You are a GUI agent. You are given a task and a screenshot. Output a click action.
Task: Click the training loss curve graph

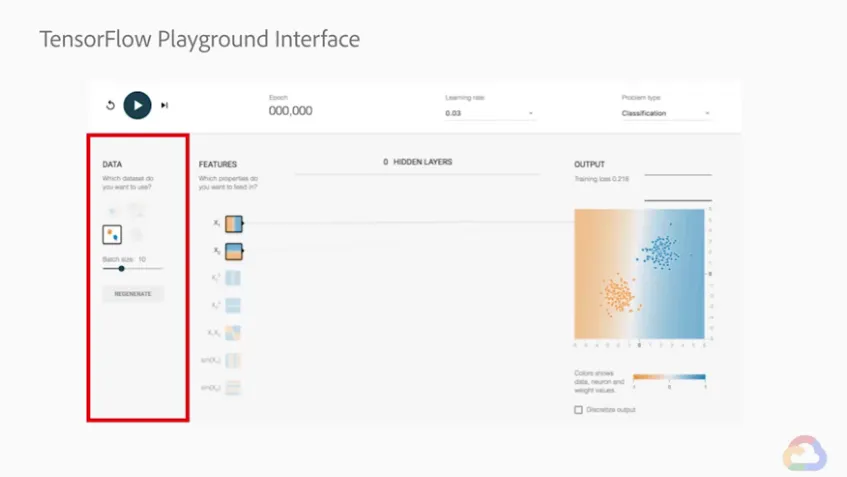coord(678,187)
